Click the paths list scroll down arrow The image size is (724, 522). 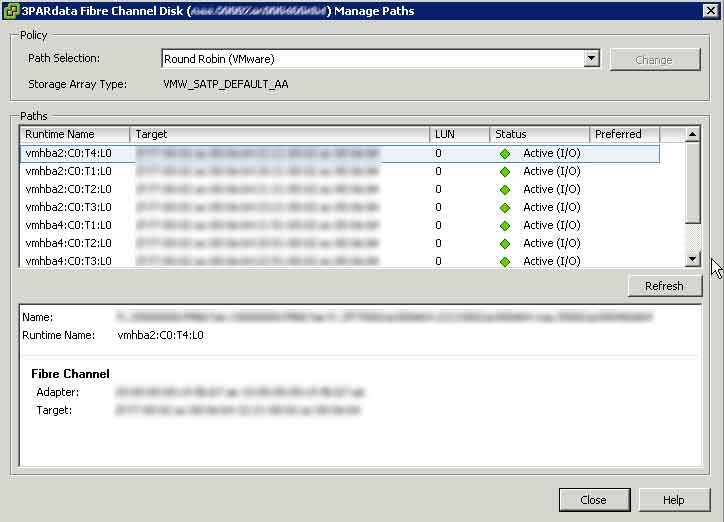point(692,259)
